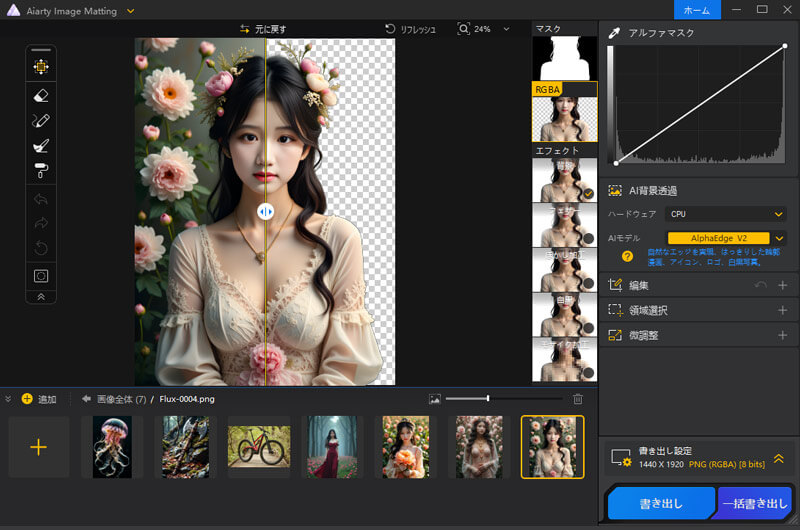Click the alpha mask eyedropper icon
Screen dimensions: 800x530
click(614, 33)
